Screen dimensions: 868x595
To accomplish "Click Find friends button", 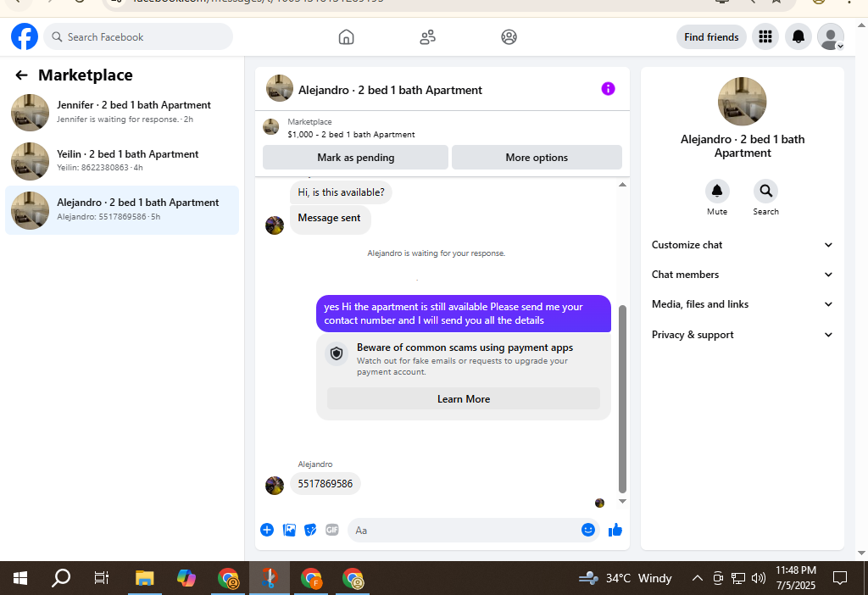I will [x=711, y=37].
